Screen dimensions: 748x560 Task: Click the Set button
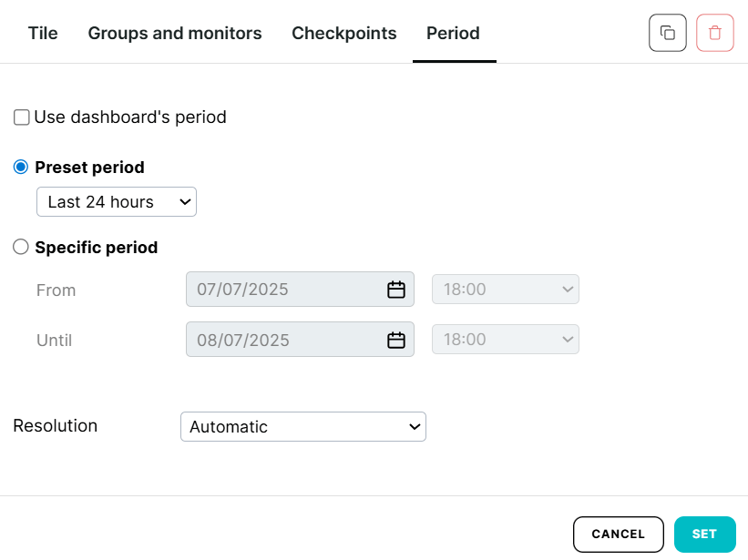coord(704,535)
